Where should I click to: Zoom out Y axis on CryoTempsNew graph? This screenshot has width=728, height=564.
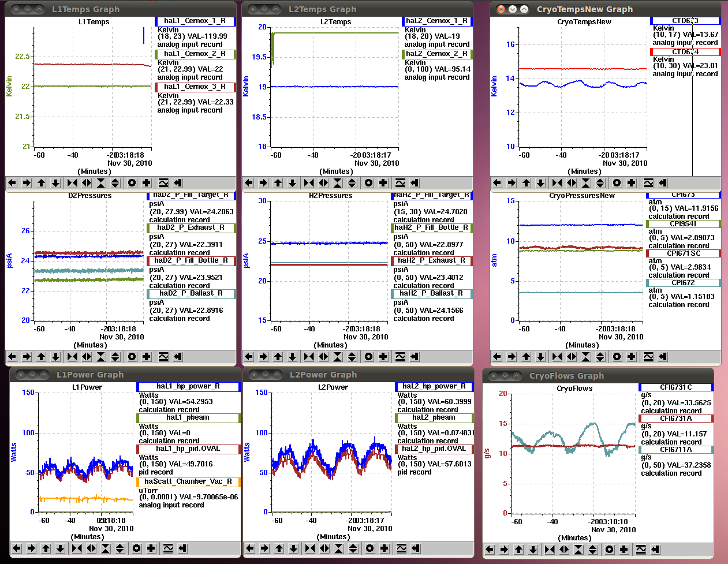[x=600, y=183]
